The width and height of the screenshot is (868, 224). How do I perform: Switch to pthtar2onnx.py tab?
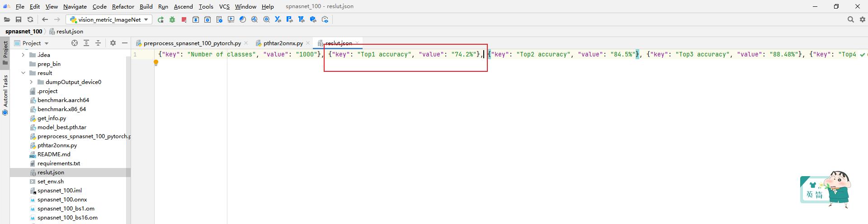pos(283,43)
